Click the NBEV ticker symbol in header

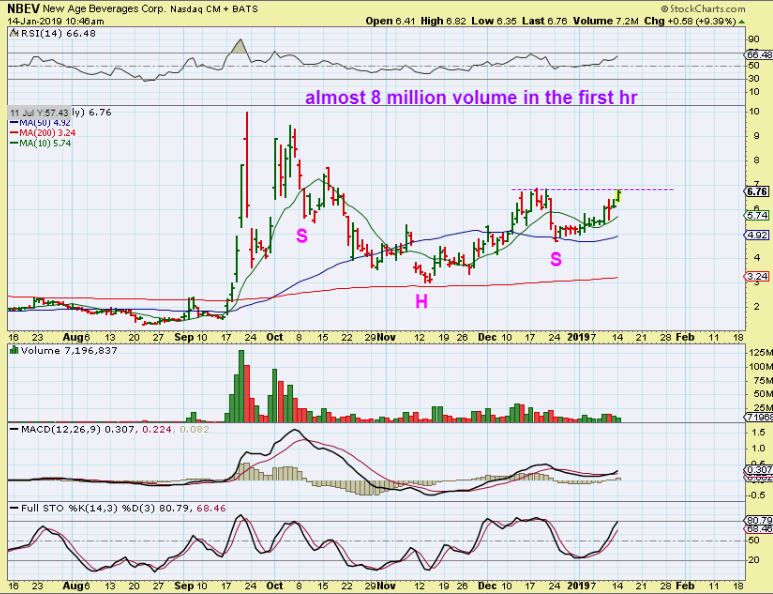(24, 8)
